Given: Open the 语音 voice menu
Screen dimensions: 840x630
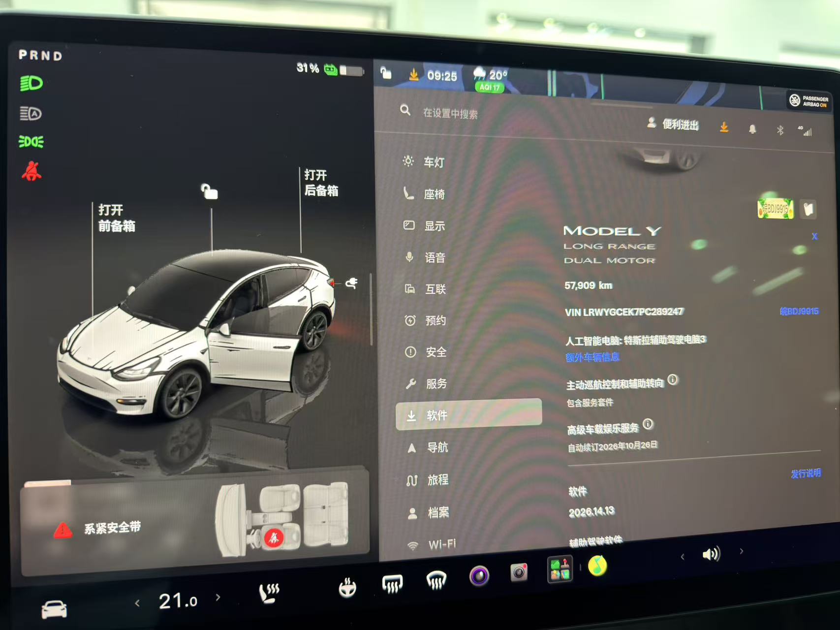Looking at the screenshot, I should (x=425, y=257).
